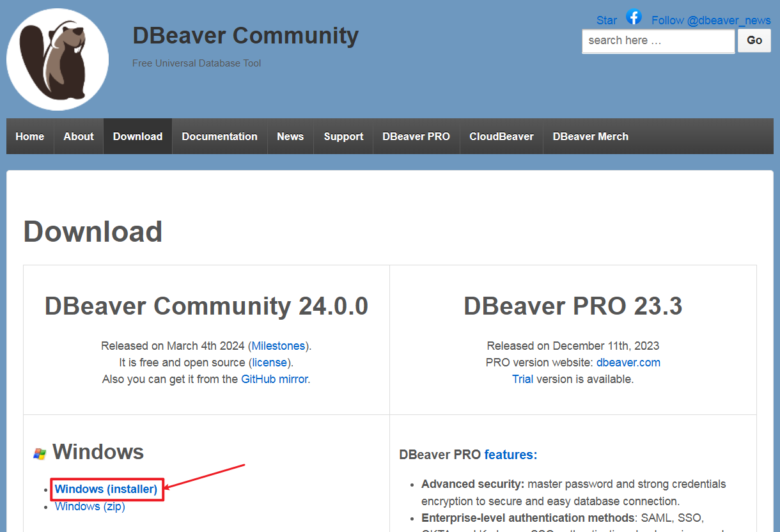This screenshot has height=532, width=780.
Task: Open the News menu item
Action: pos(290,136)
